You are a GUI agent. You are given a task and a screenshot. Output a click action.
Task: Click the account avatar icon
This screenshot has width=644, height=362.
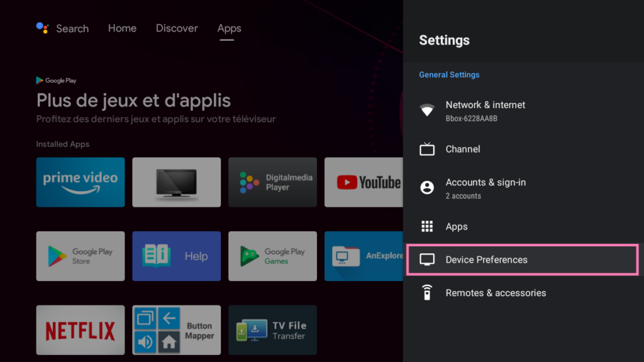(427, 187)
